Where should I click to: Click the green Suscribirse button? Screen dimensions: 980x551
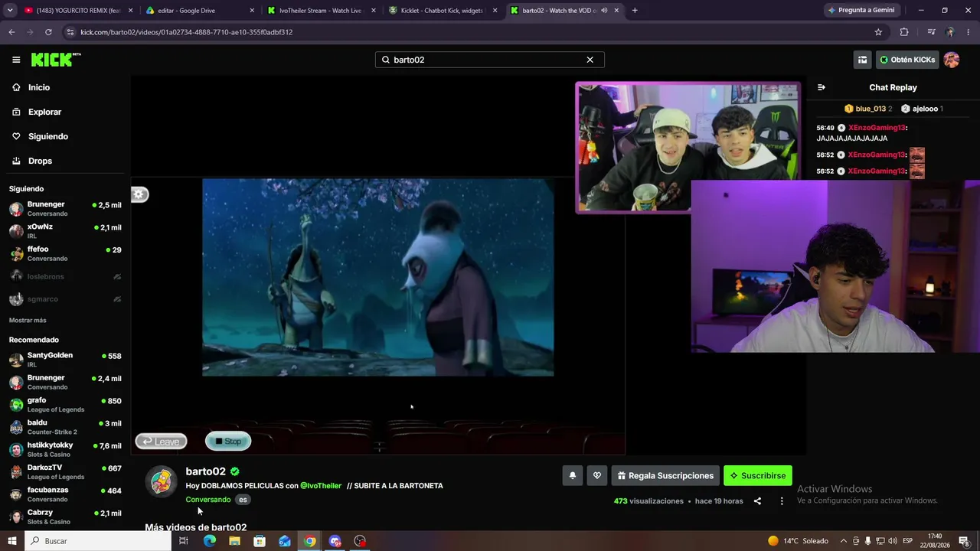pyautogui.click(x=758, y=476)
